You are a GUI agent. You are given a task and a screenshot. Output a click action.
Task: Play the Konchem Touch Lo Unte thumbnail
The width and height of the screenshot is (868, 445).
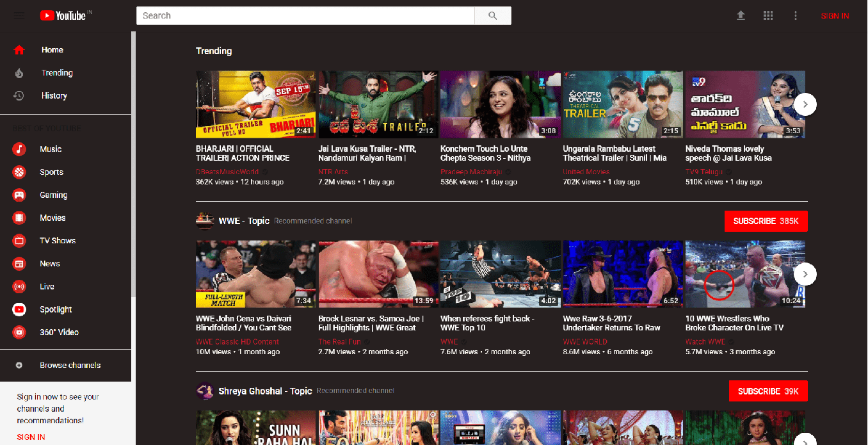pyautogui.click(x=501, y=104)
